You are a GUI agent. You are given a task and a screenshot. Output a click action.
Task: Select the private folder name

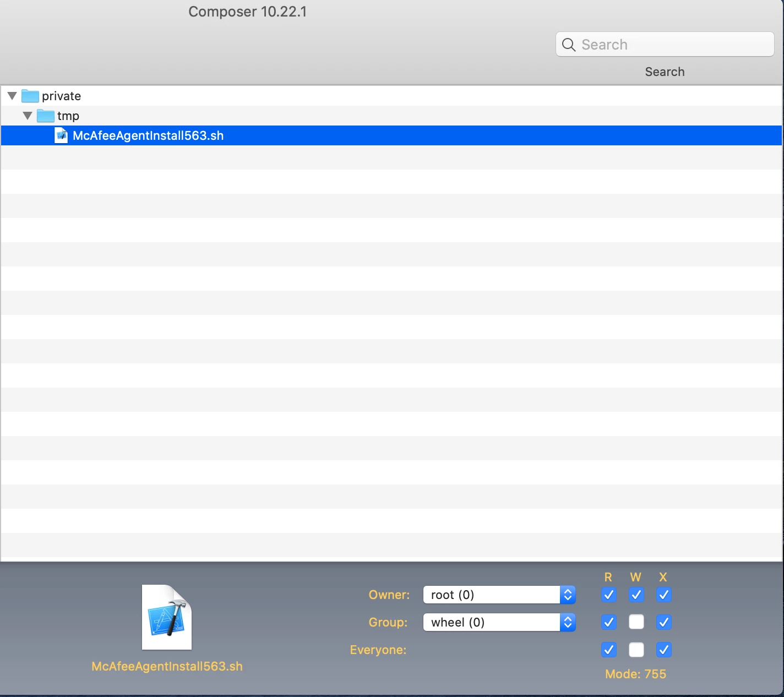click(61, 96)
